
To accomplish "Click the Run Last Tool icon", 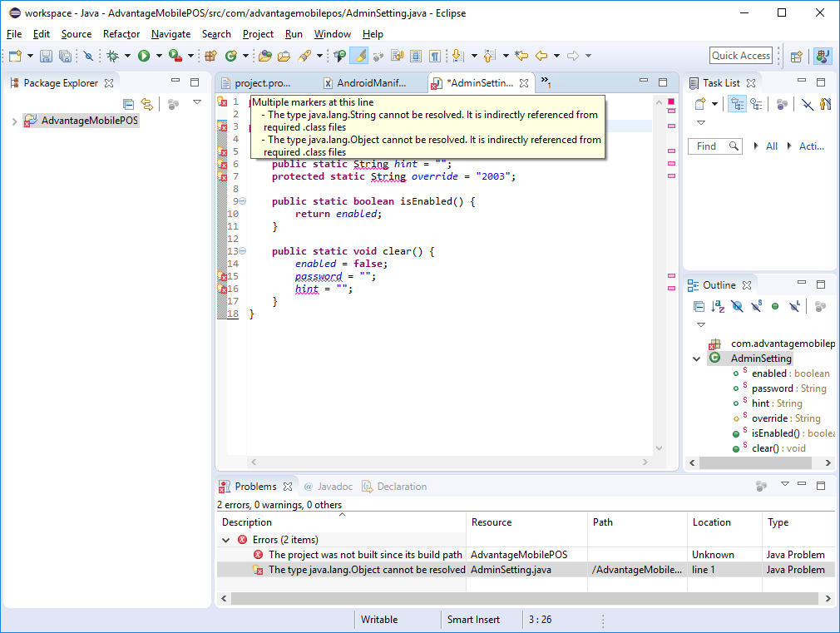I will click(x=175, y=56).
